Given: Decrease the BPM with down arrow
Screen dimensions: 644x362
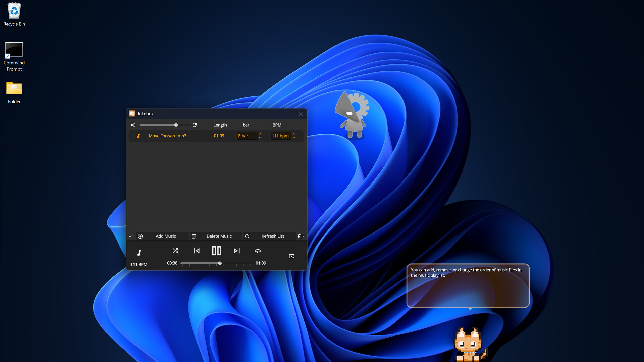Looking at the screenshot, I should [x=294, y=138].
